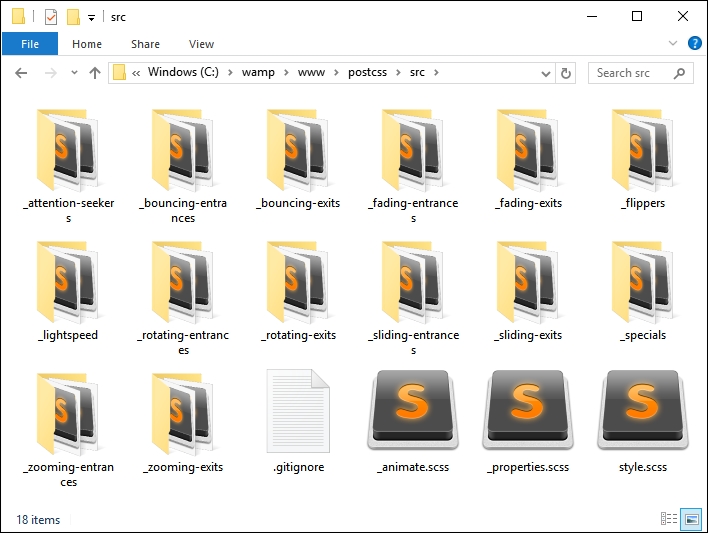This screenshot has width=708, height=533.
Task: Click the _animate.scss name label
Action: pyautogui.click(x=413, y=467)
